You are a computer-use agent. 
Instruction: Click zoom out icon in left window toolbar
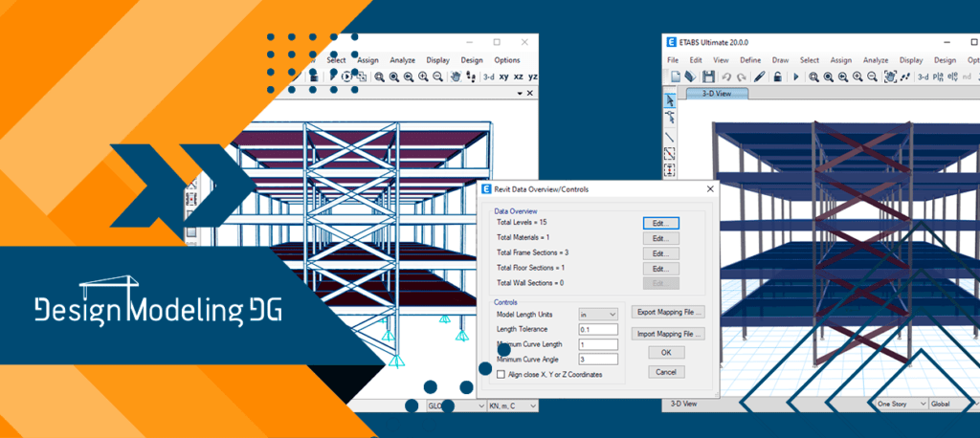(438, 77)
